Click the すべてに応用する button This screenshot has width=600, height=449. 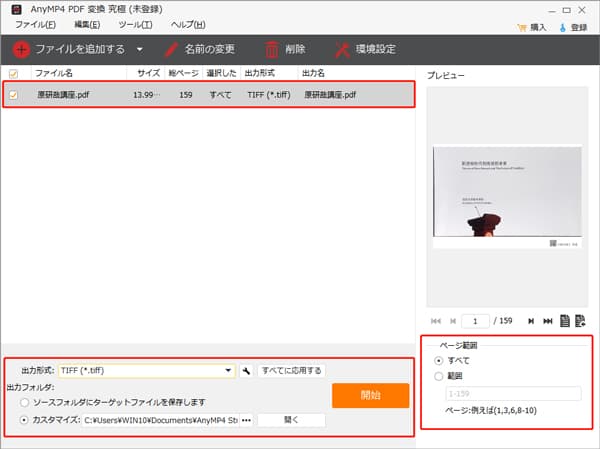292,371
